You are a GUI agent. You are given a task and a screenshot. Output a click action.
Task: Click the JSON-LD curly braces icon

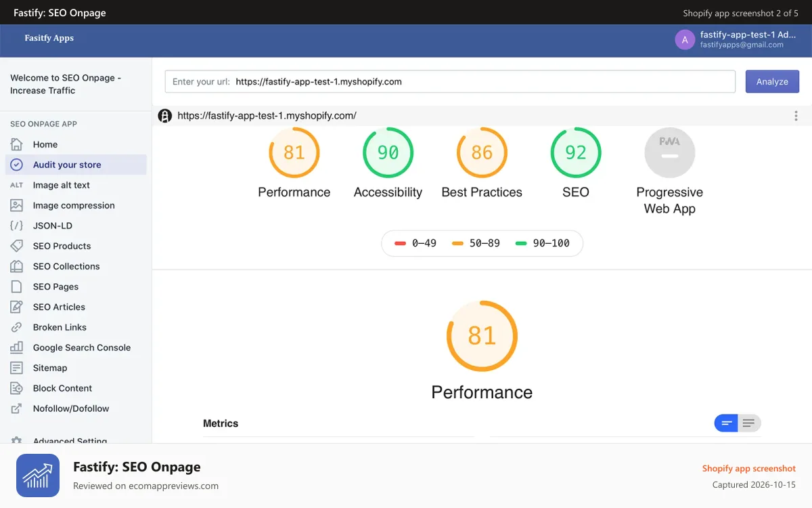click(x=17, y=226)
